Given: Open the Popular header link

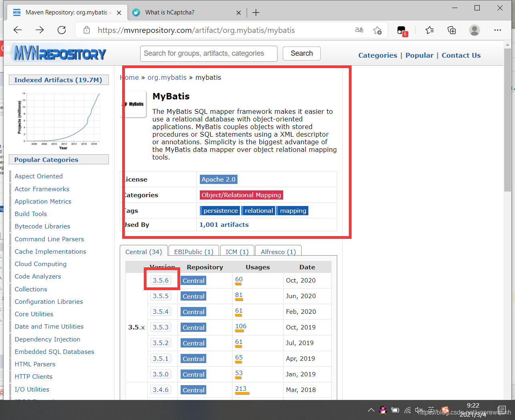Looking at the screenshot, I should [419, 55].
